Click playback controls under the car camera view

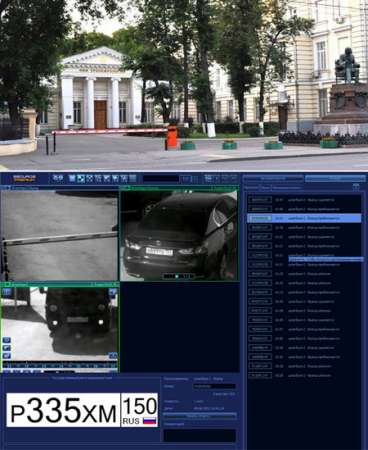178,276
